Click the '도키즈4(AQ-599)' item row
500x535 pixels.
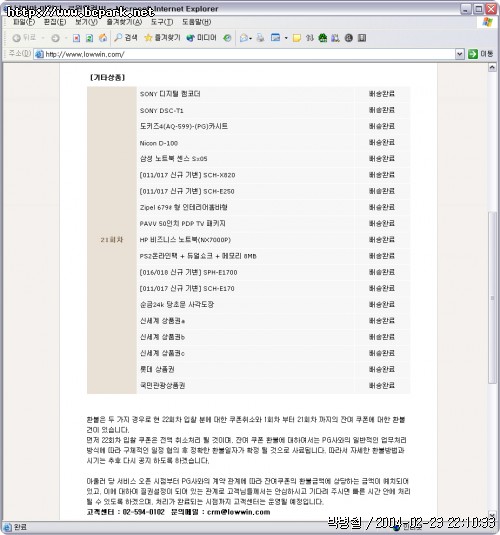[x=273, y=127]
